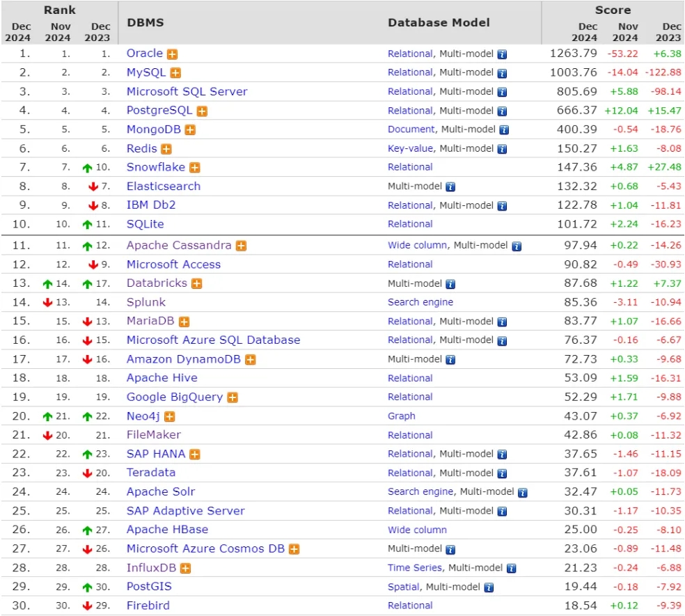The image size is (685, 616).
Task: Click the Search engine link for Splunk
Action: [x=420, y=302]
